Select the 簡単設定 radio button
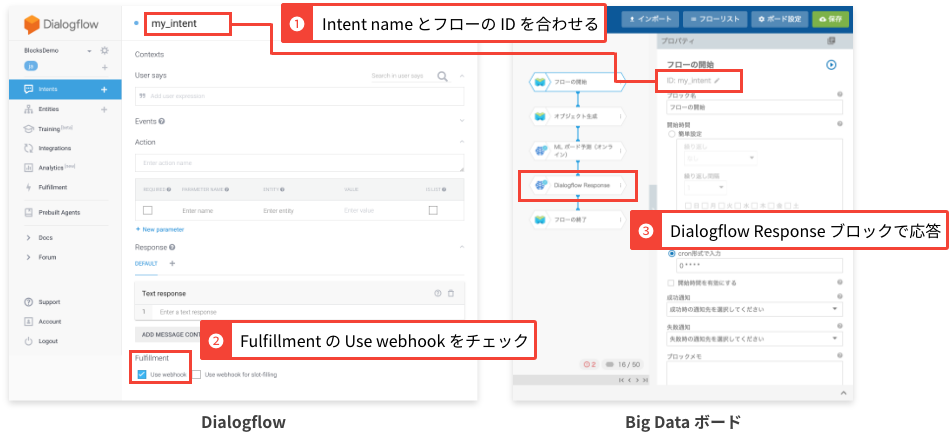Viewport: 949px width, 433px height. point(671,134)
